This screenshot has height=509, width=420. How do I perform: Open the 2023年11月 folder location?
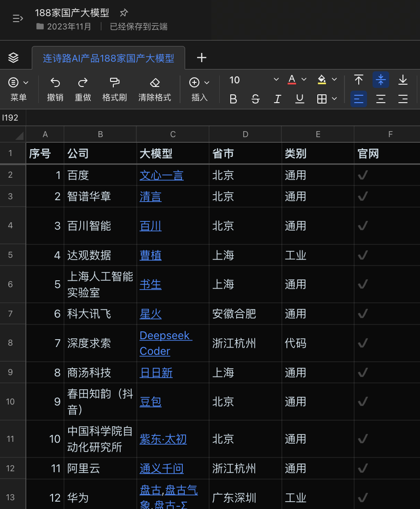(x=64, y=27)
